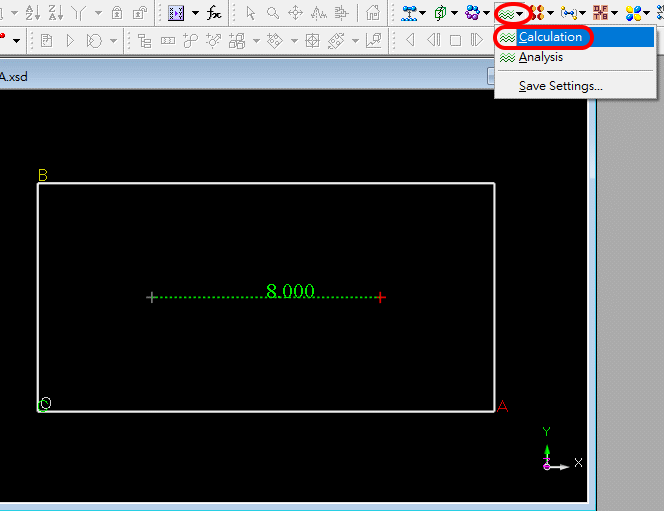Screen dimensions: 664x511
Task: Click the stop square playback button
Action: pyautogui.click(x=455, y=40)
